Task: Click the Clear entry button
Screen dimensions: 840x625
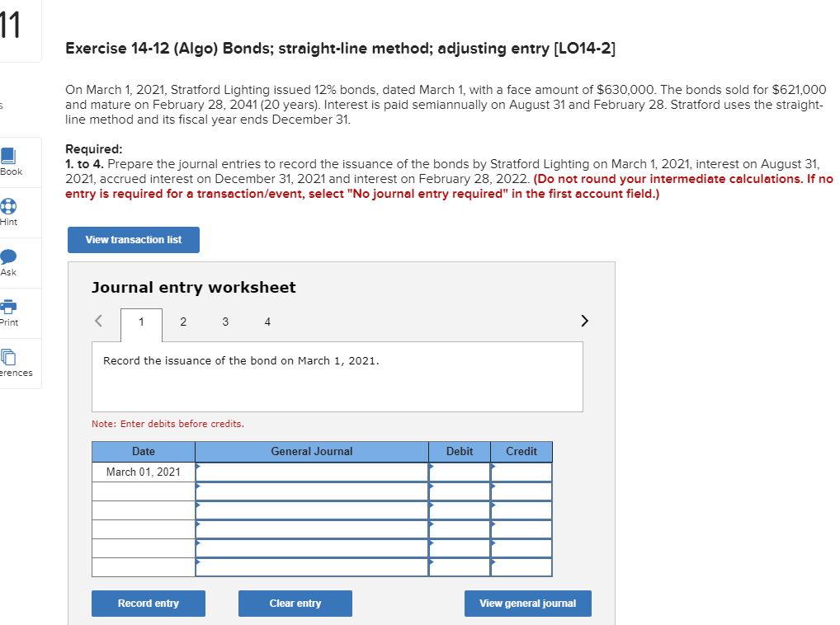Action: pos(295,603)
